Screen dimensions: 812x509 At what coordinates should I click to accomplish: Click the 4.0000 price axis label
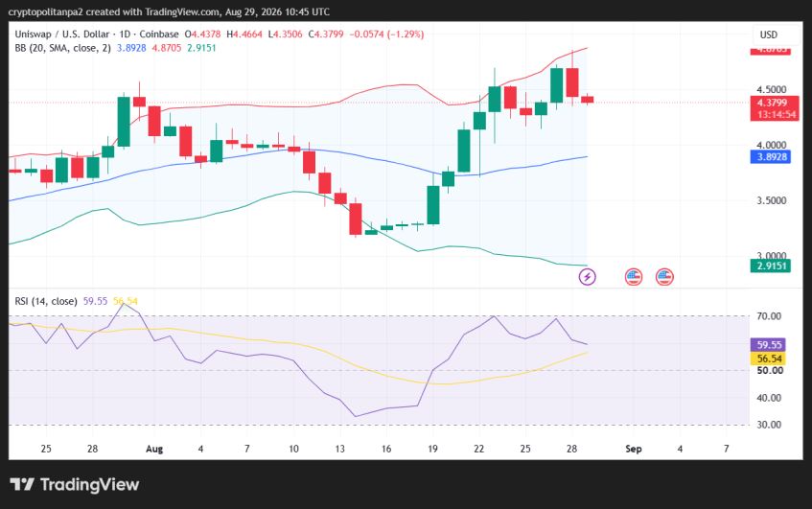(x=772, y=145)
